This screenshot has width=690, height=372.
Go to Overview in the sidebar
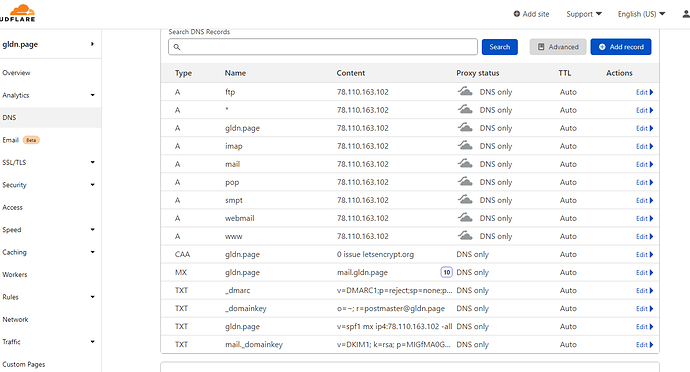[16, 73]
